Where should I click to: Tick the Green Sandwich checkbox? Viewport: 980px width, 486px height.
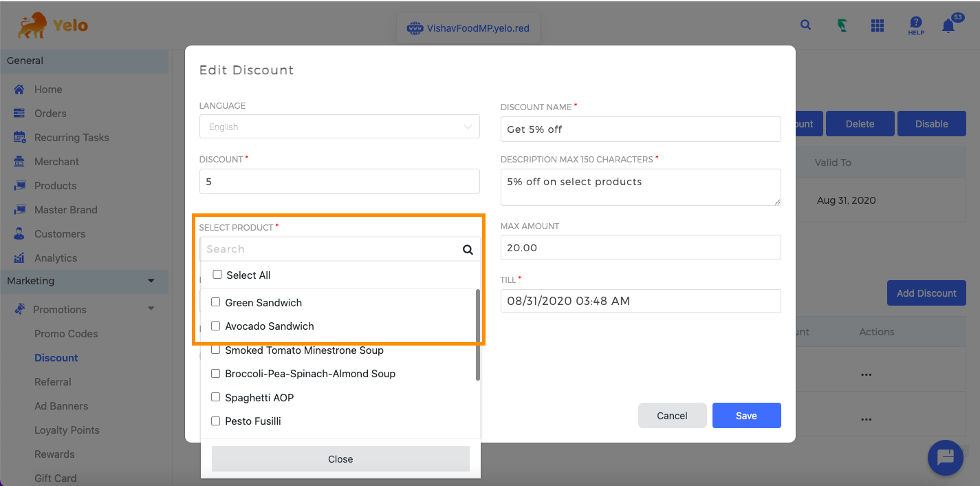pyautogui.click(x=216, y=302)
